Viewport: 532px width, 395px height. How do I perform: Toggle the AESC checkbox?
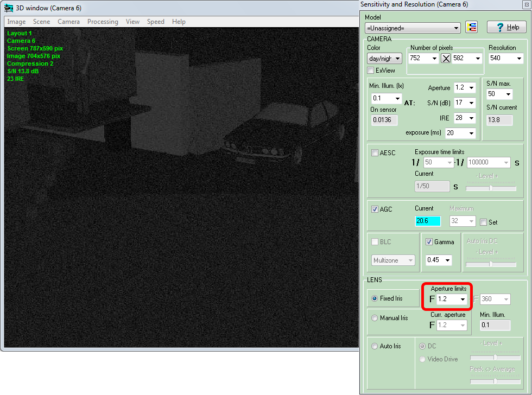click(x=375, y=153)
